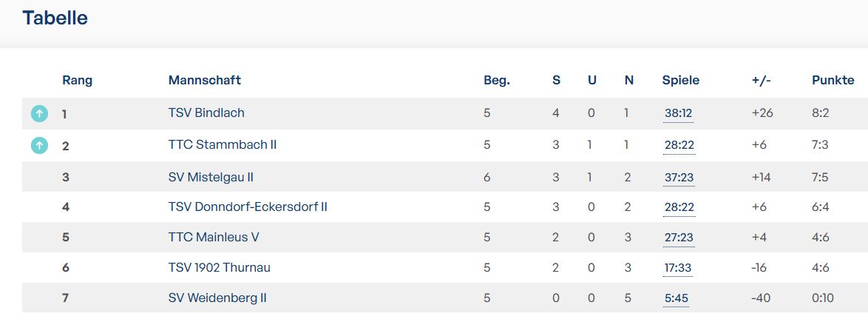Click the Mannschaft column header
Screen dimensions: 868x325
click(205, 81)
